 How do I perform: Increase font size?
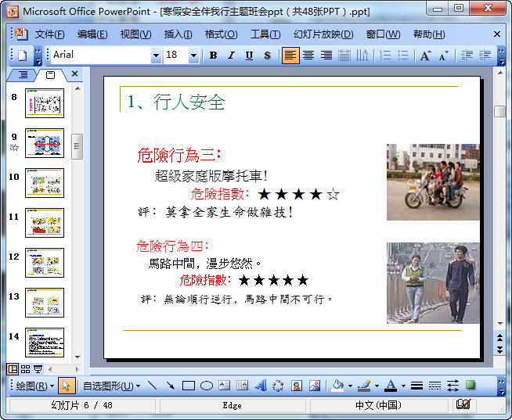pos(425,56)
